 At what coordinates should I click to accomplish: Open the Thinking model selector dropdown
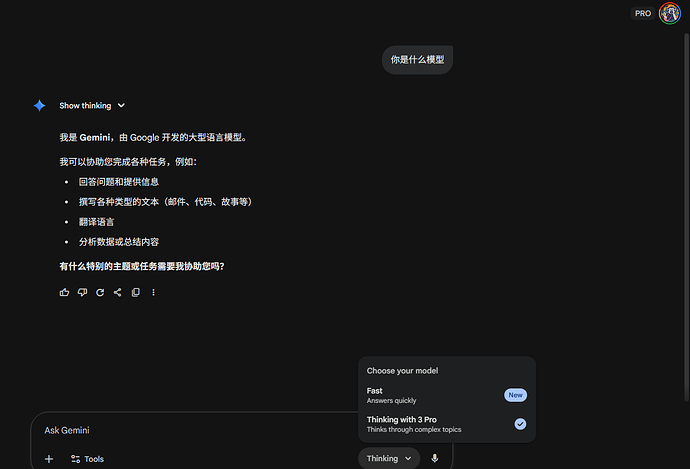click(x=389, y=458)
